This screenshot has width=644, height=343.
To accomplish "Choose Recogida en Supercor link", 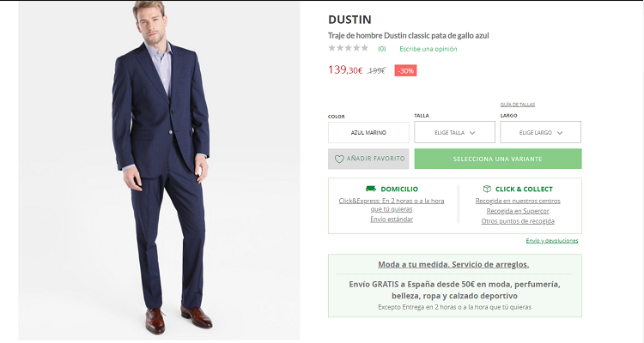I will 517,211.
